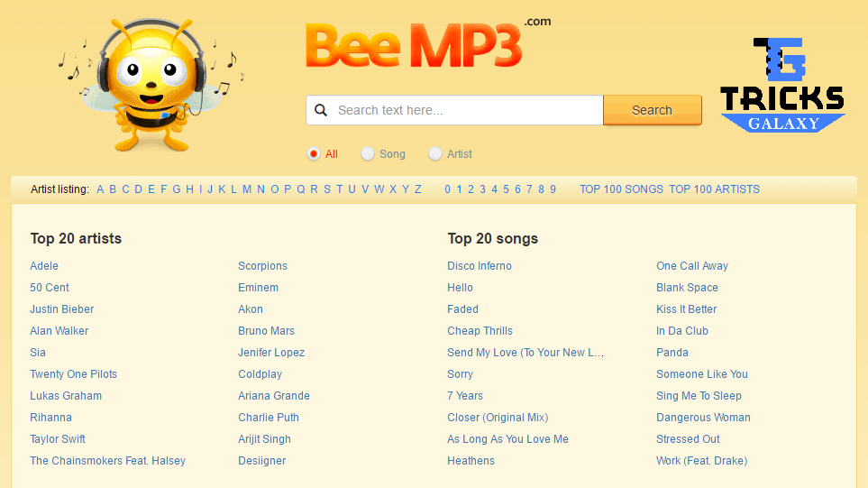868x488 pixels.
Task: Open artist listing letter C
Action: pos(125,189)
